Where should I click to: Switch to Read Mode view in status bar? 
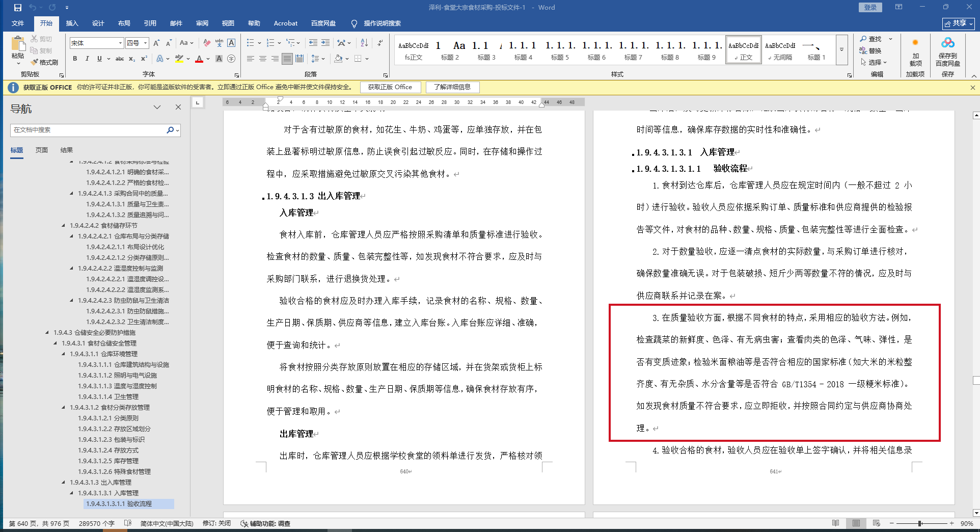(835, 523)
